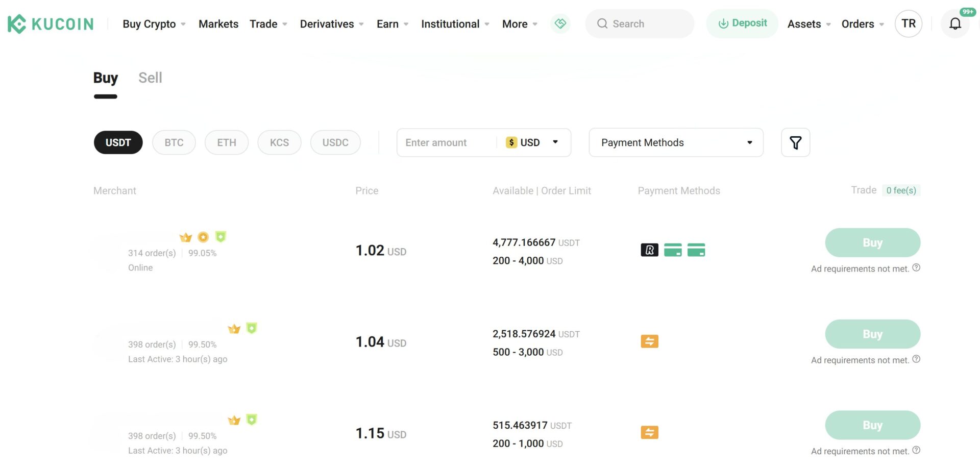Open the notifications bell
This screenshot has height=467, width=980.
[x=954, y=24]
